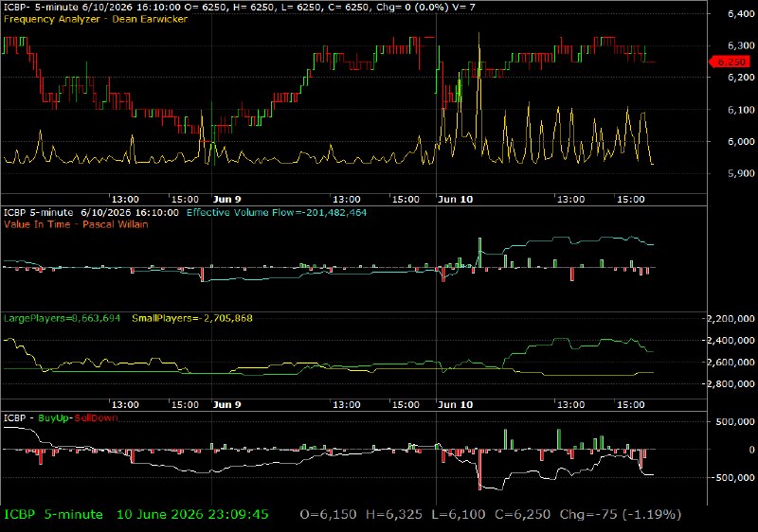Select the 2,400,000 axis value
The image size is (758, 532).
(x=731, y=341)
